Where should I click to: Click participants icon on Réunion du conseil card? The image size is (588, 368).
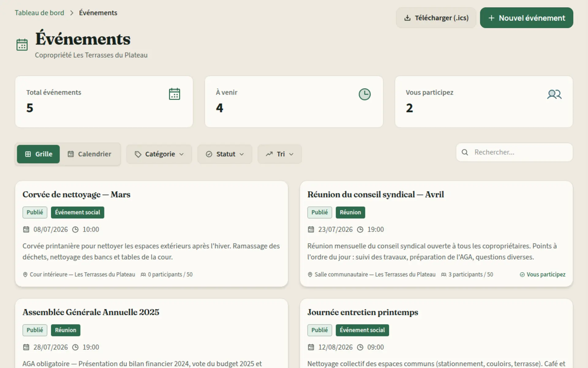point(443,274)
